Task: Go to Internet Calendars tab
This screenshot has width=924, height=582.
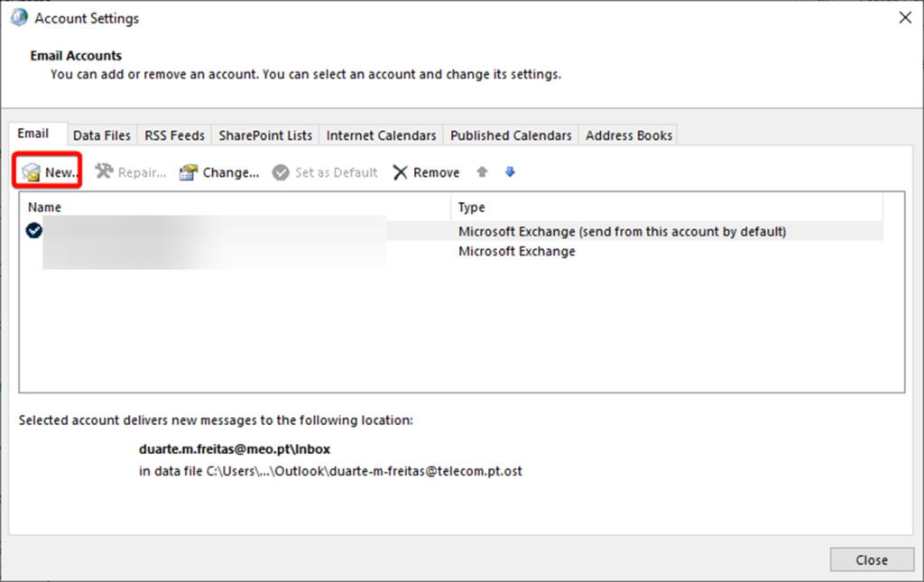Action: point(381,135)
